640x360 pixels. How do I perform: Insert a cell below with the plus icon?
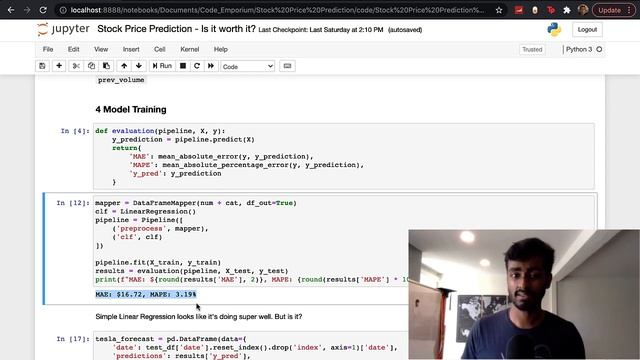pyautogui.click(x=59, y=66)
